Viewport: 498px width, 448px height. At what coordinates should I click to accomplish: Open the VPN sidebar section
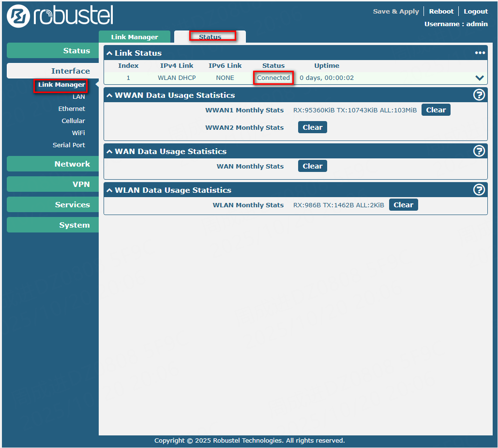(53, 184)
